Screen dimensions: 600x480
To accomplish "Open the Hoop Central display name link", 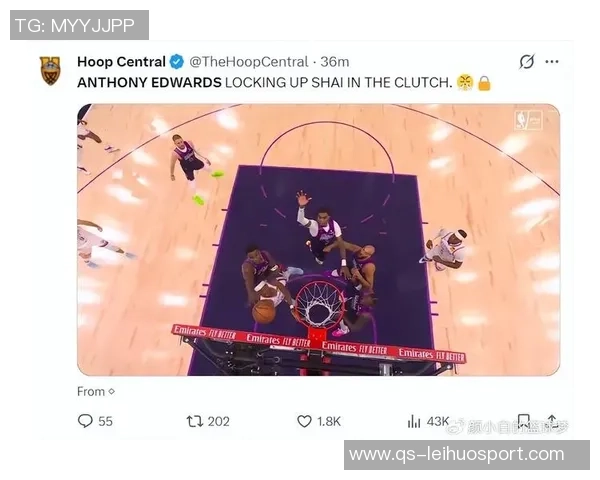I will coord(121,62).
